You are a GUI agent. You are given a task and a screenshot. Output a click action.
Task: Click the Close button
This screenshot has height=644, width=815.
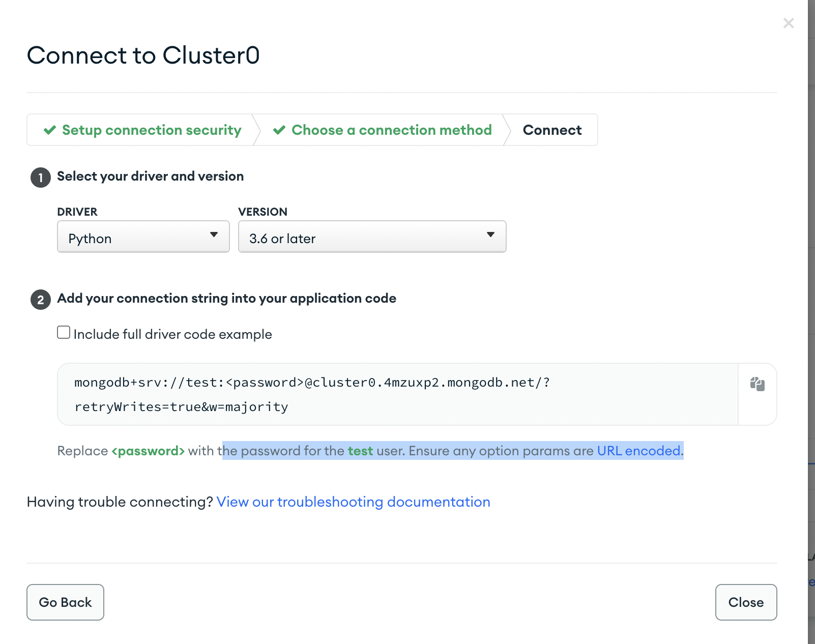coord(746,602)
